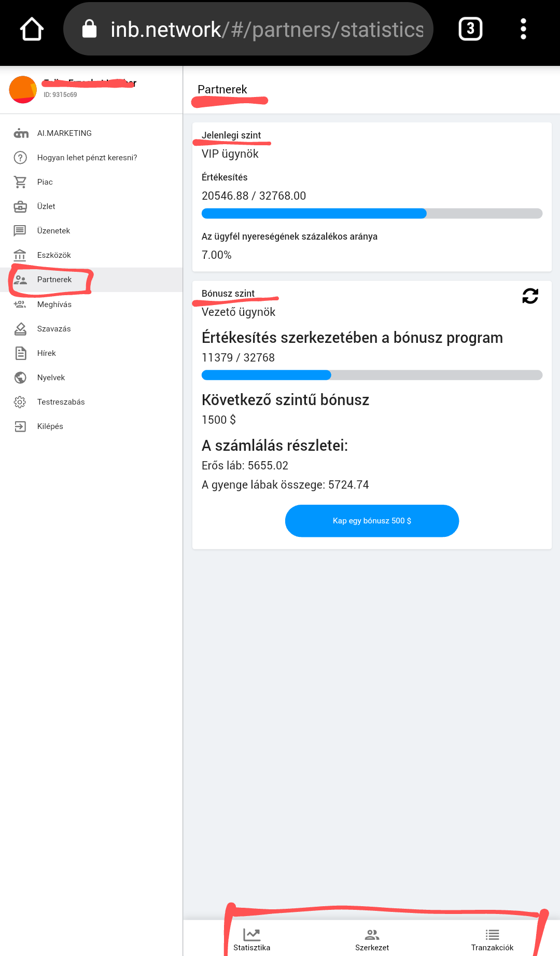The image size is (560, 956).
Task: Open the browser three-dot menu
Action: click(523, 29)
